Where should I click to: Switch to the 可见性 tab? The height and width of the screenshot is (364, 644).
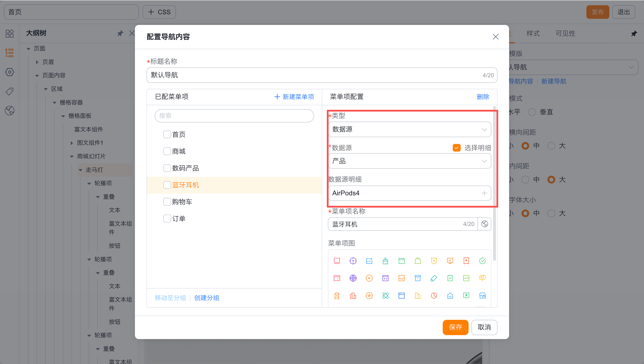(565, 33)
